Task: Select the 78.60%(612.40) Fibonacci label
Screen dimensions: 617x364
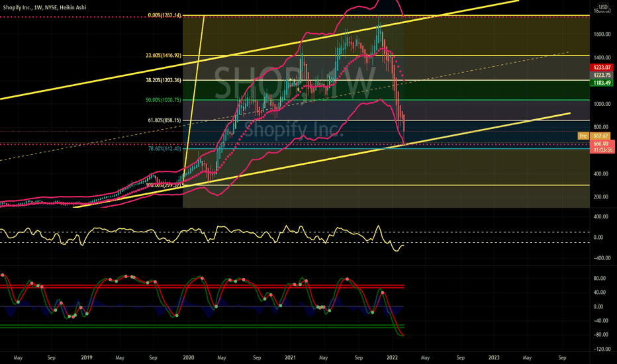Action: click(164, 148)
